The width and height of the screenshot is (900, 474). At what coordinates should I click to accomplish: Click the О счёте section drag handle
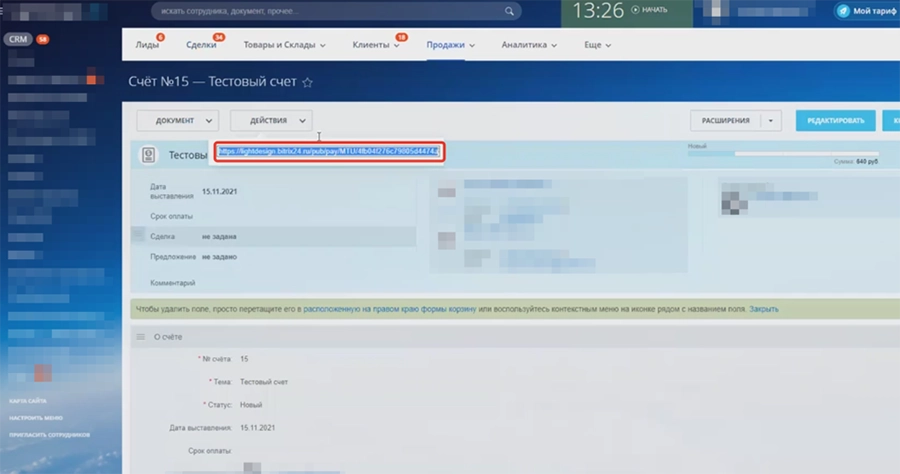point(140,337)
